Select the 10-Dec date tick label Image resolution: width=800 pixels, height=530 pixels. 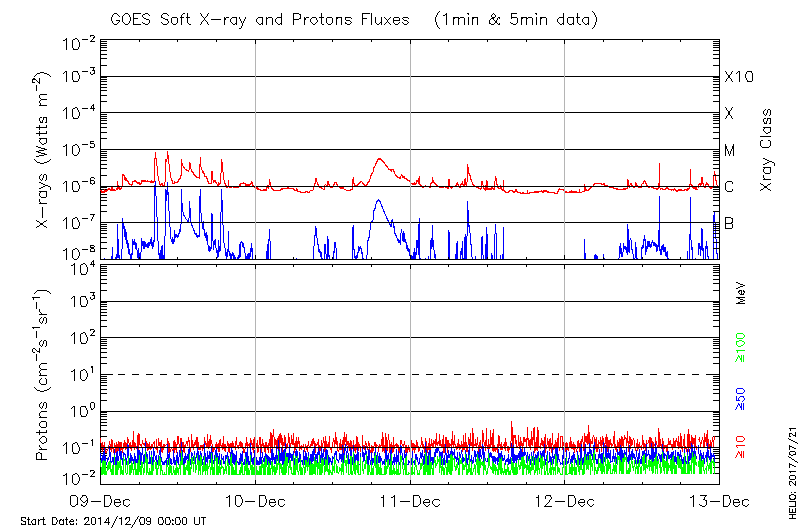pyautogui.click(x=255, y=500)
